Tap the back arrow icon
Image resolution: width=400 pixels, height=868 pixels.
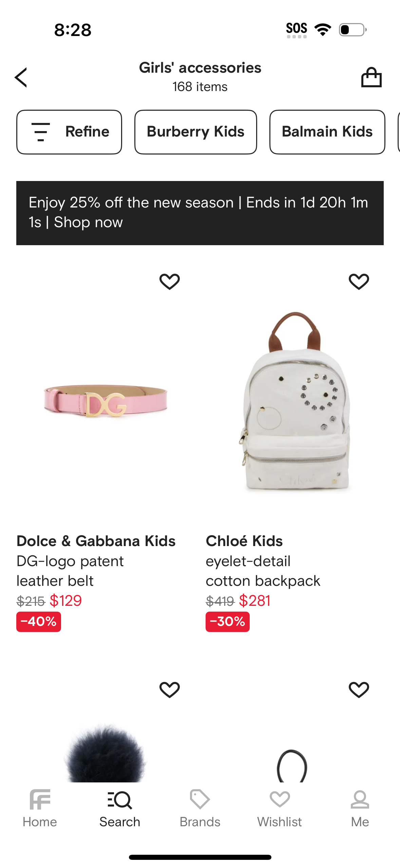pyautogui.click(x=21, y=77)
